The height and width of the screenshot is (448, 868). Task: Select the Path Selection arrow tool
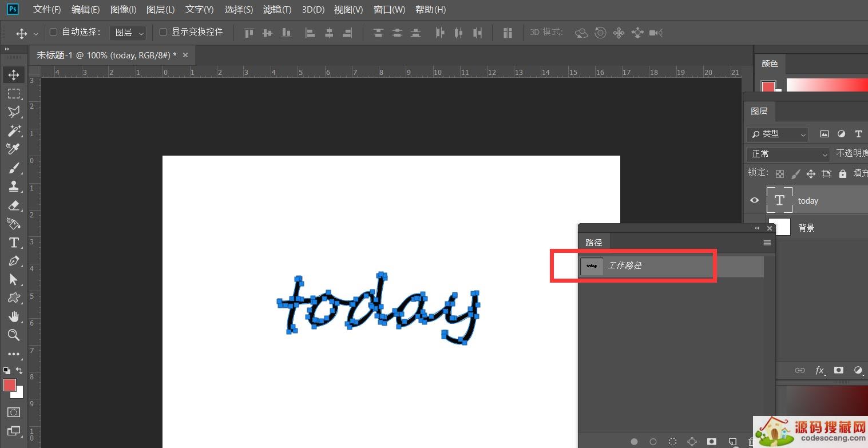tap(14, 279)
